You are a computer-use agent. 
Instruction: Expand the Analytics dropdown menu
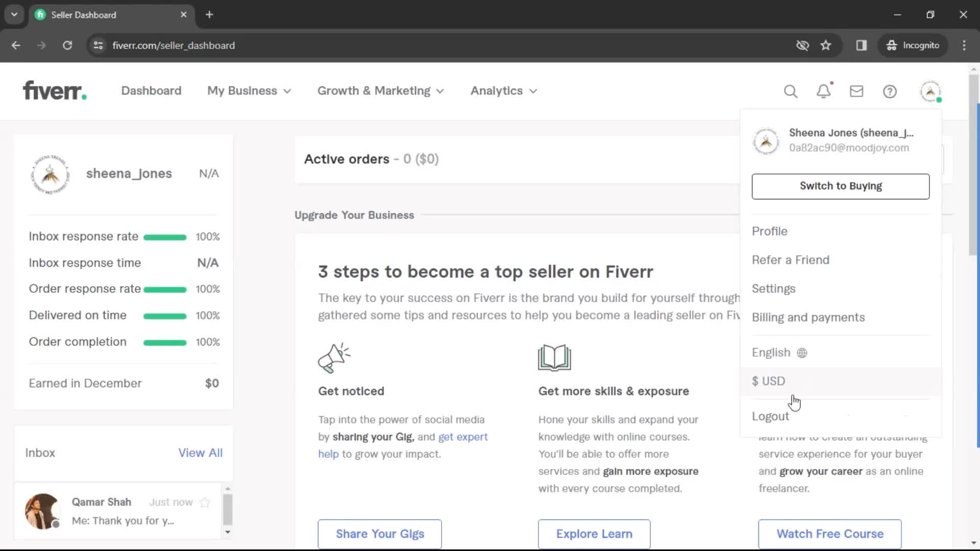coord(503,91)
